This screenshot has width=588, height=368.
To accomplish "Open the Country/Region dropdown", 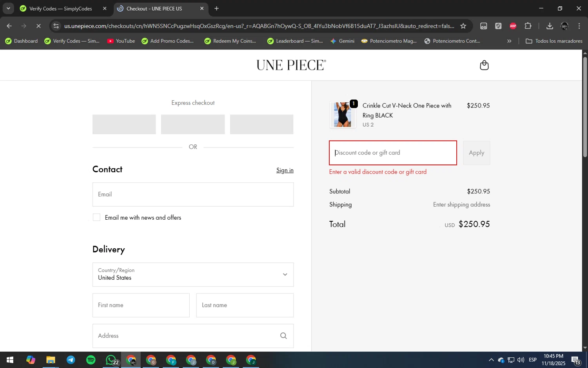I will click(x=193, y=275).
